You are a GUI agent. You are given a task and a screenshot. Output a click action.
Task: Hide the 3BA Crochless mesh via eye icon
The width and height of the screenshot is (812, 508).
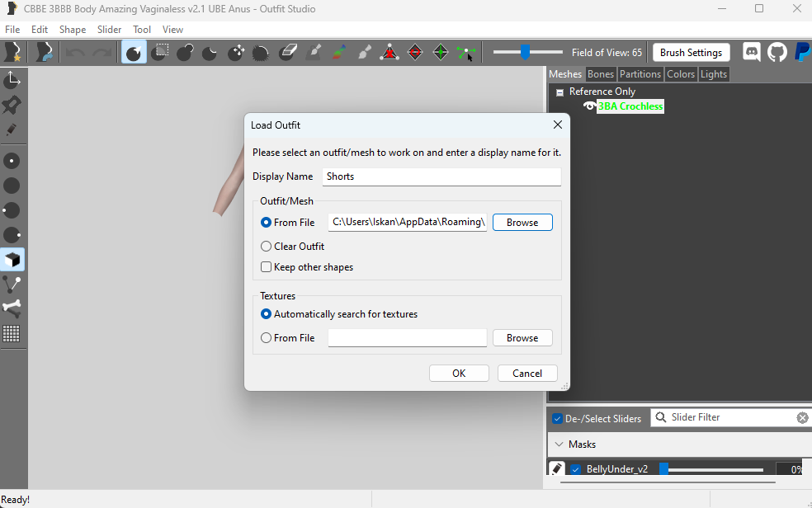tap(589, 106)
